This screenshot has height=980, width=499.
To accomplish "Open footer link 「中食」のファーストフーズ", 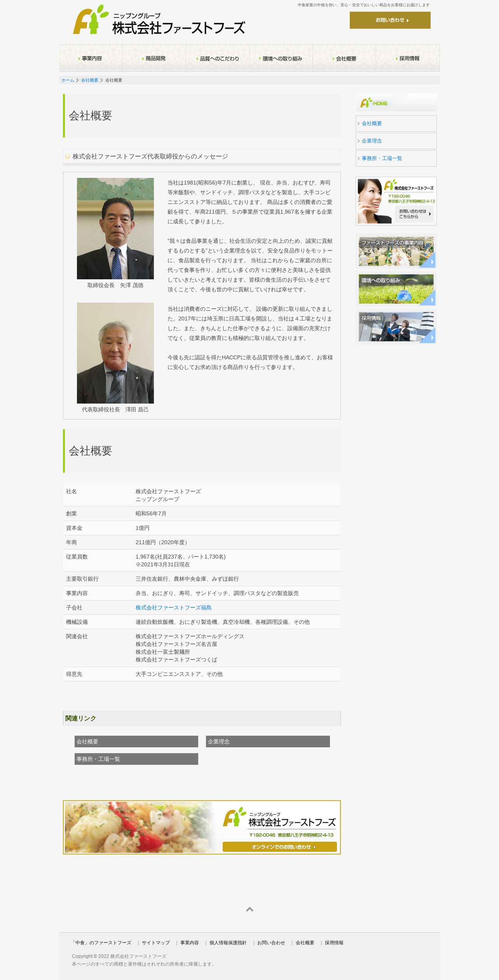I will pos(102,943).
